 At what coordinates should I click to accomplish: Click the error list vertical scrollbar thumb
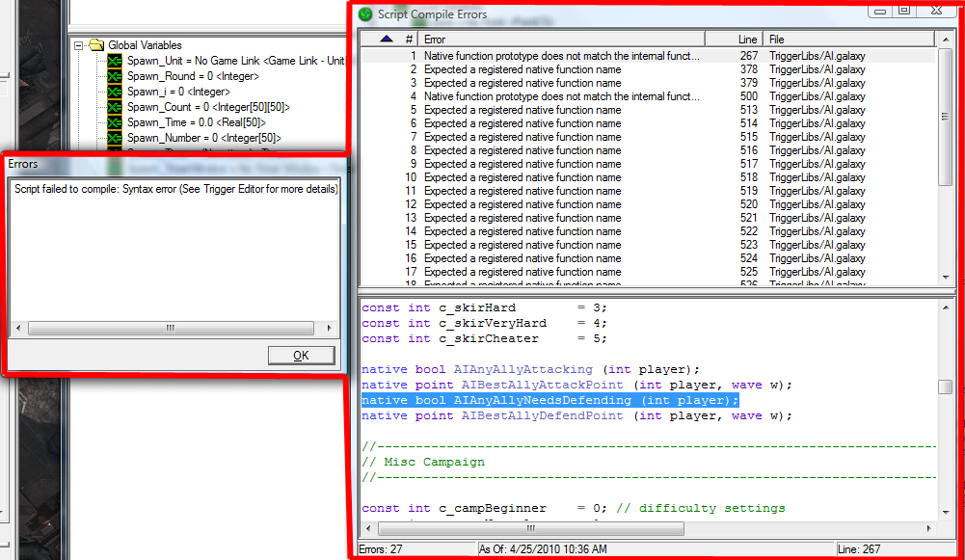[x=946, y=117]
